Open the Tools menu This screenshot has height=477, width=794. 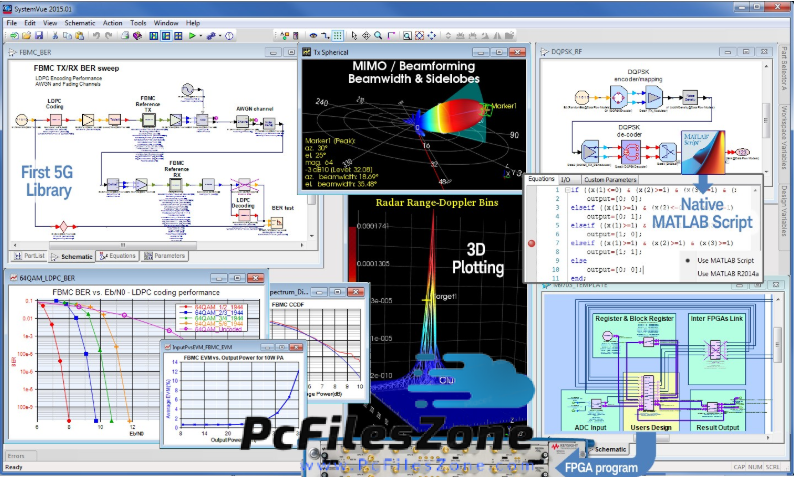[138, 21]
